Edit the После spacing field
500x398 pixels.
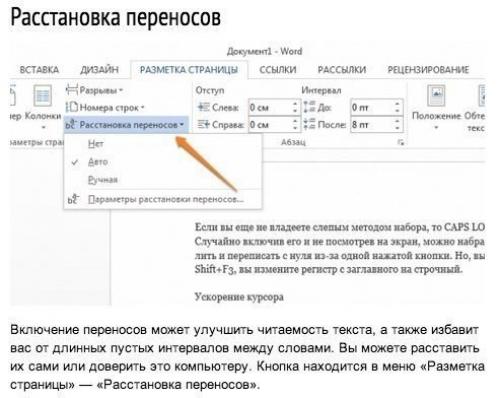point(371,125)
